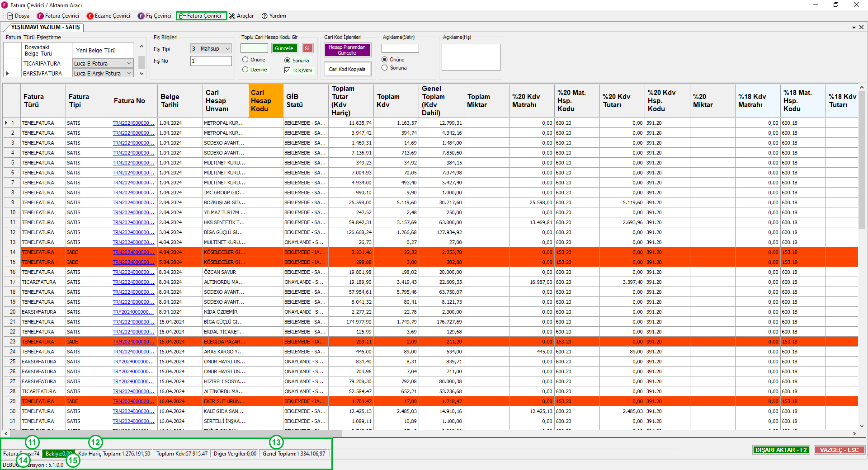868x470 pixels.
Task: Select the EARSIVFATURA row indicator arrow
Action: coord(7,73)
